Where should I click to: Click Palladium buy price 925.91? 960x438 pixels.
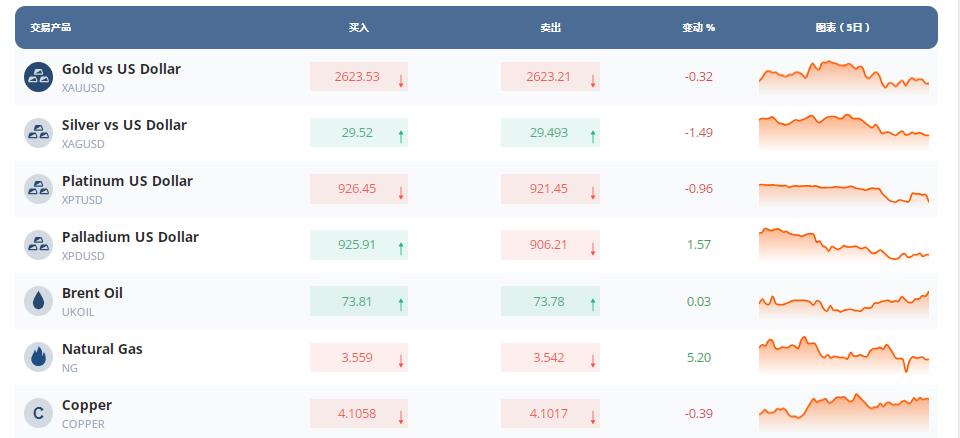point(358,245)
